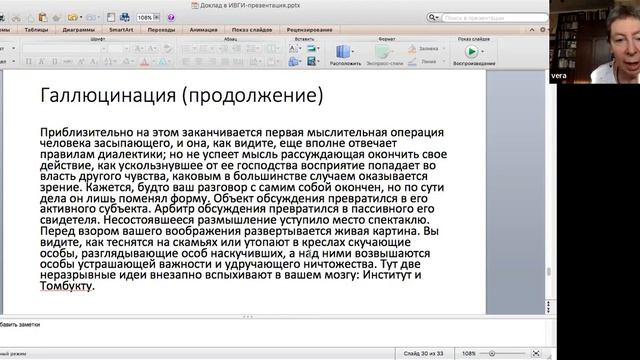640x360 pixels.
Task: Fit slide to window icon in status bar
Action: 536,353
